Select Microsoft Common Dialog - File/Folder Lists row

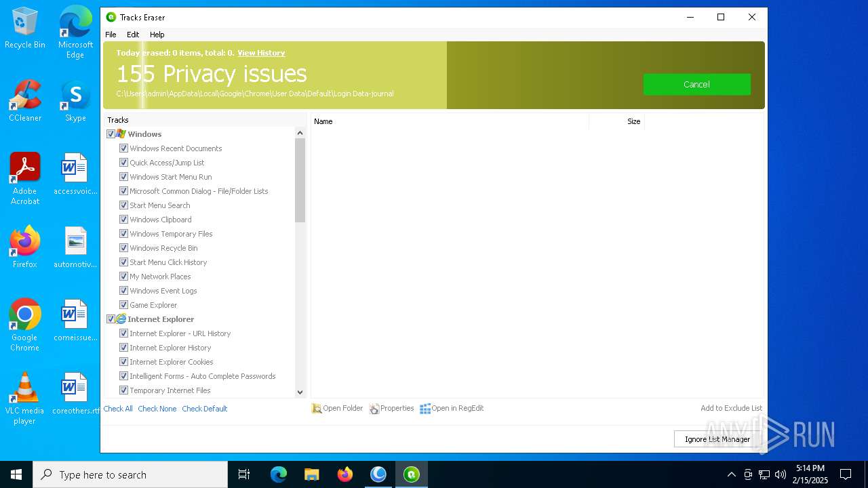pyautogui.click(x=199, y=191)
